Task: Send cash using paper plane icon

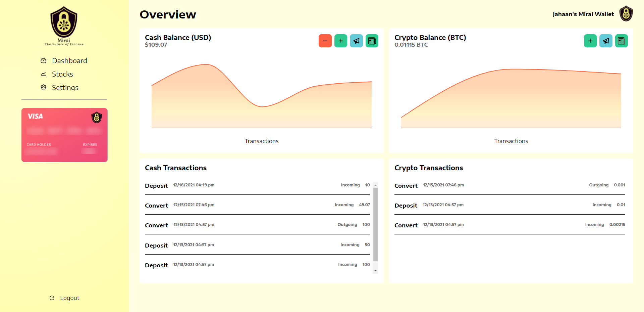Action: click(x=356, y=41)
